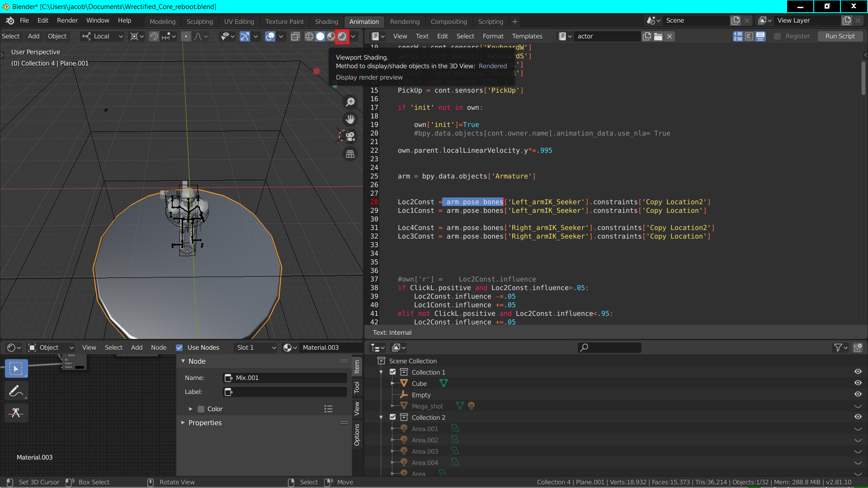Hide the Empty object in outliner
Screen dimensions: 868x488
click(858, 394)
